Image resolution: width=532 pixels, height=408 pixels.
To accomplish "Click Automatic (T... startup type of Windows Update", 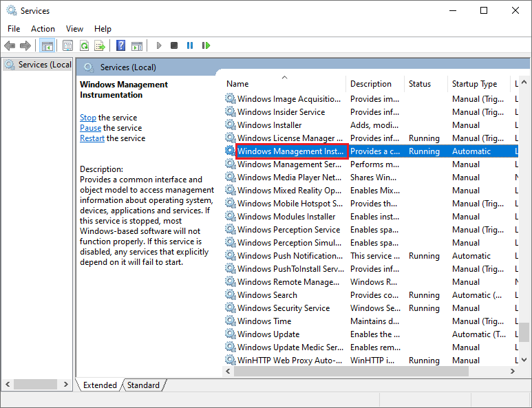I will click(479, 334).
